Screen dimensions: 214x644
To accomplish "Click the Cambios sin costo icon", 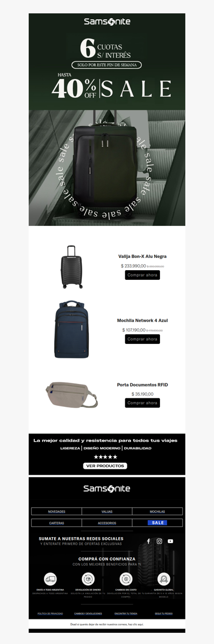I will tap(126, 579).
